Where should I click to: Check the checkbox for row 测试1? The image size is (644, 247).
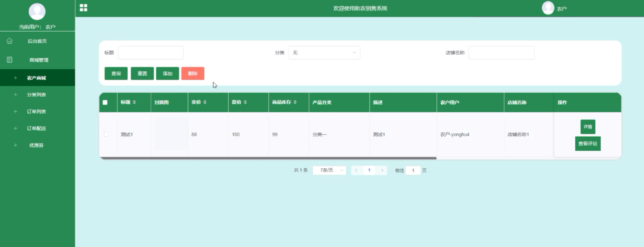click(106, 134)
